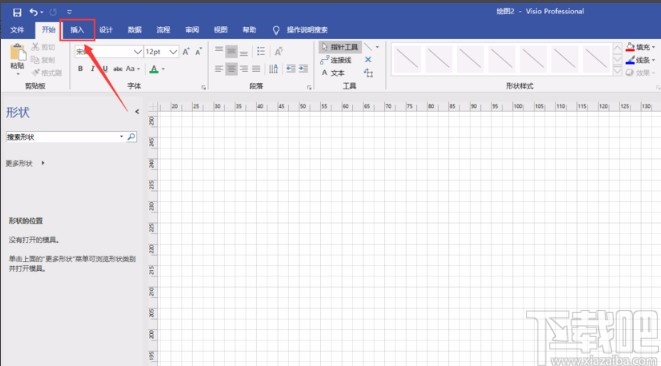Switch to the 审阅 (Review) tab
The height and width of the screenshot is (366, 661).
coord(192,30)
